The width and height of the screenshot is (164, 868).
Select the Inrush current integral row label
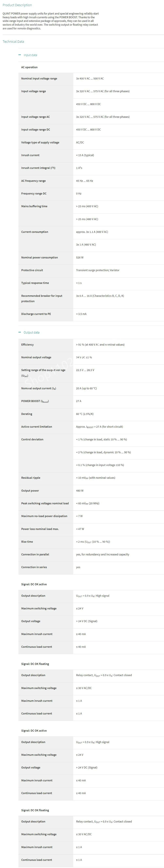[38, 168]
